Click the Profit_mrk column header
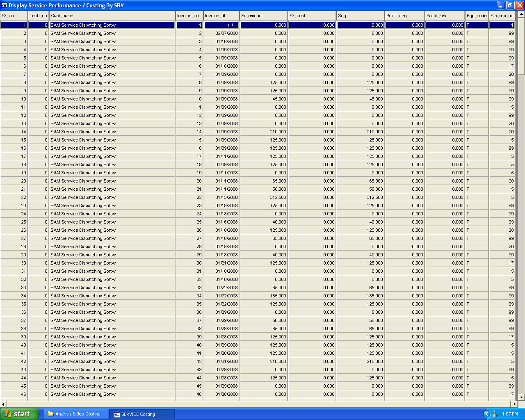Screen dimensions: 525x420 445,16
